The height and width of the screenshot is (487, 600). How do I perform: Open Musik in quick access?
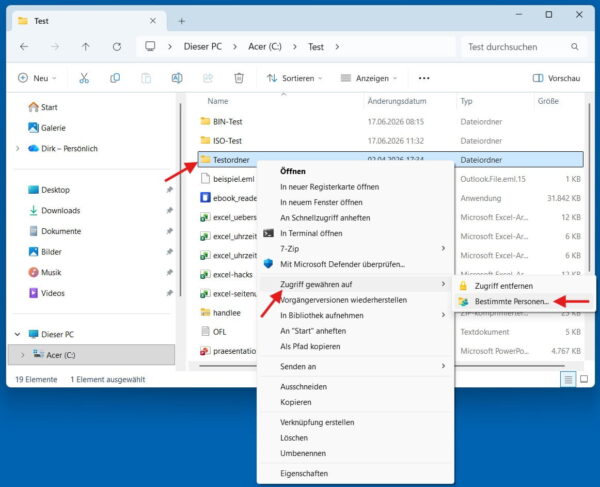(45, 272)
